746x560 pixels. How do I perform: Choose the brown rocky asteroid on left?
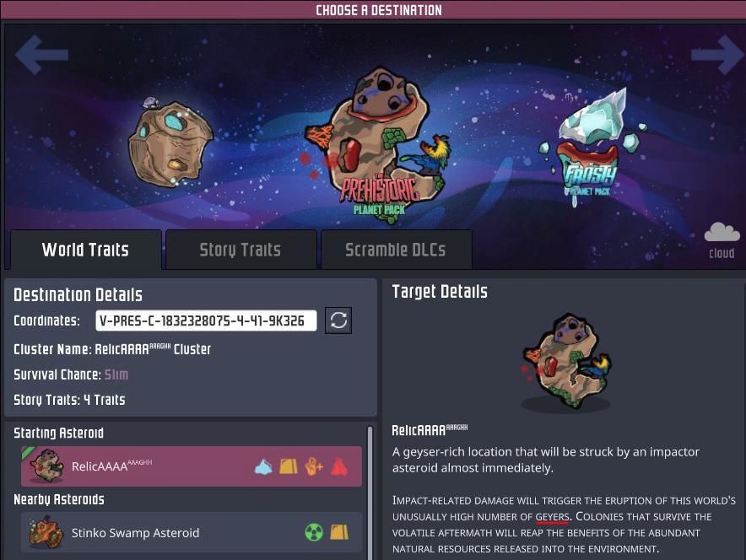click(x=170, y=143)
